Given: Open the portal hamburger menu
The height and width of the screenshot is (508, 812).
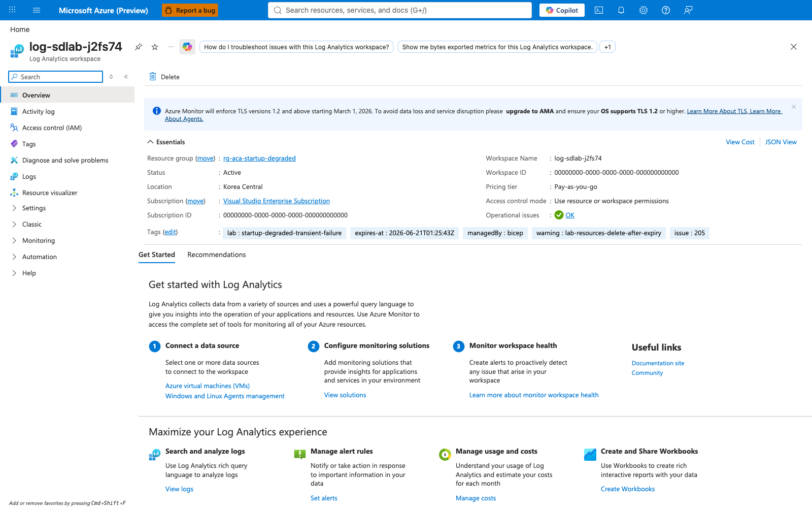Looking at the screenshot, I should click(x=37, y=10).
